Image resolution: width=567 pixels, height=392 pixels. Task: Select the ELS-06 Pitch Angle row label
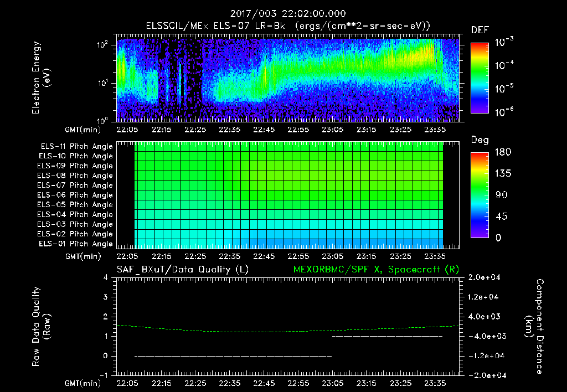[x=75, y=195]
